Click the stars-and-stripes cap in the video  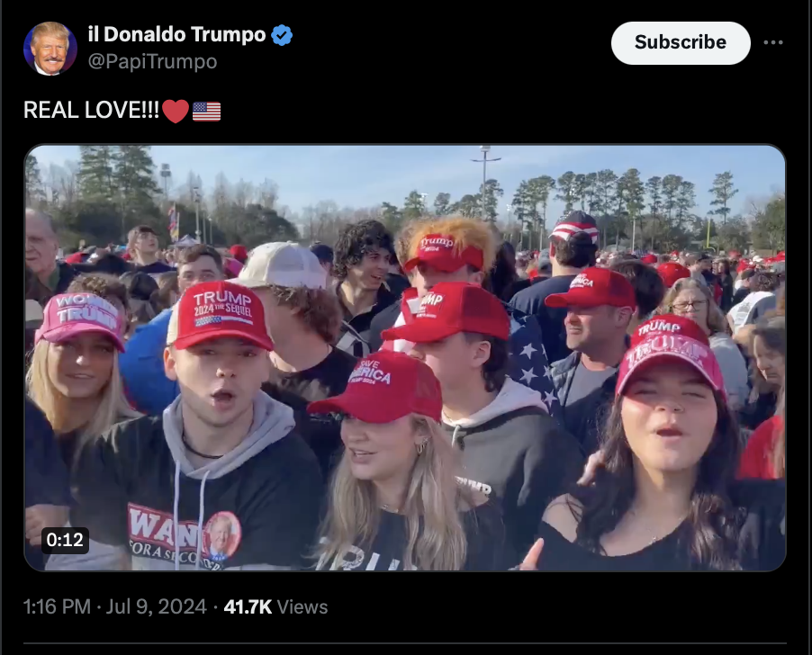point(574,227)
